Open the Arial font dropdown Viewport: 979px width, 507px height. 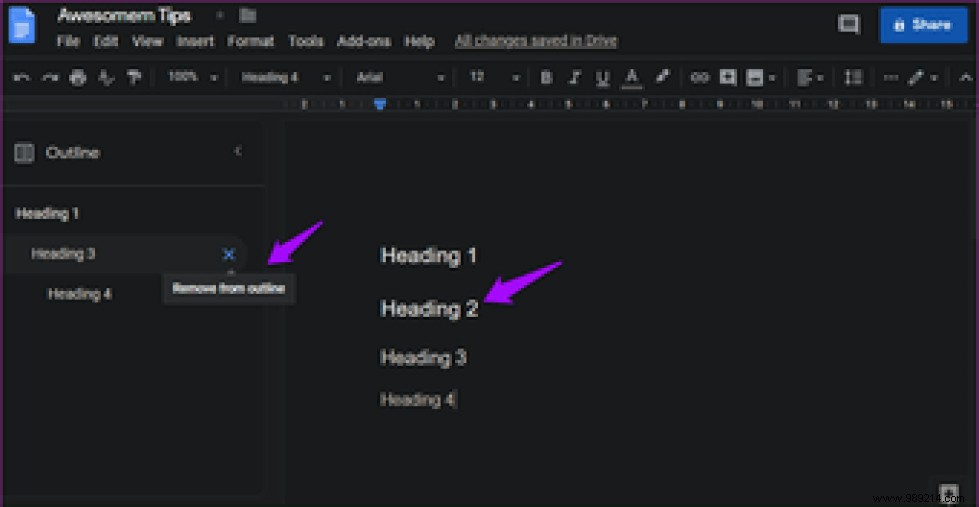point(400,78)
